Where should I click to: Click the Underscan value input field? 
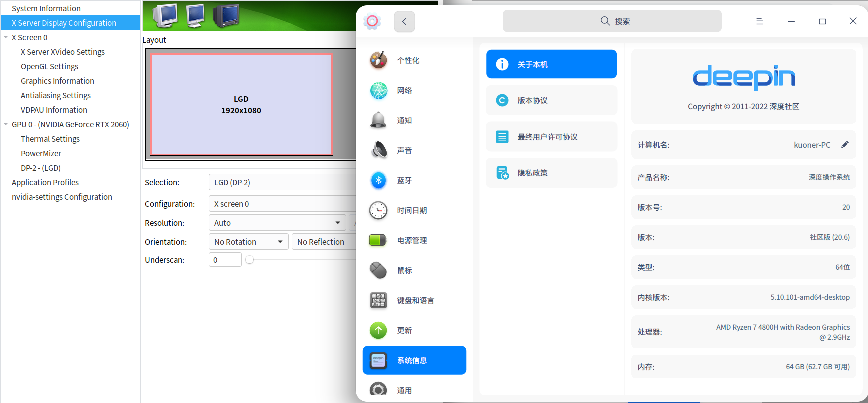(225, 260)
